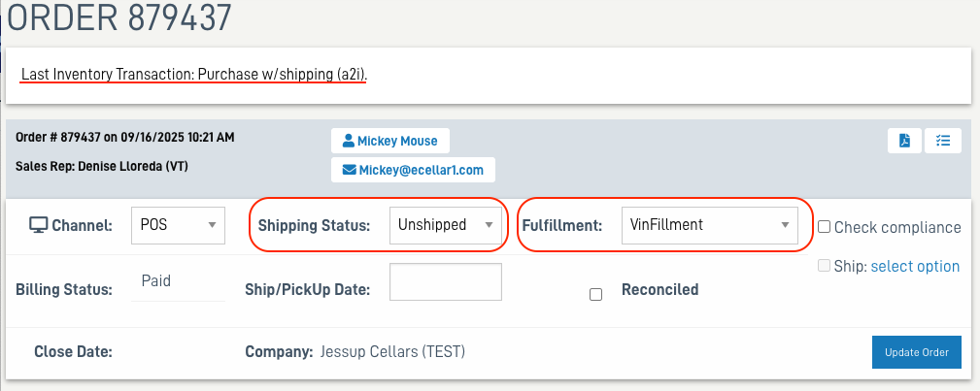980x391 pixels.
Task: Tick the Ship checkbox
Action: (824, 266)
